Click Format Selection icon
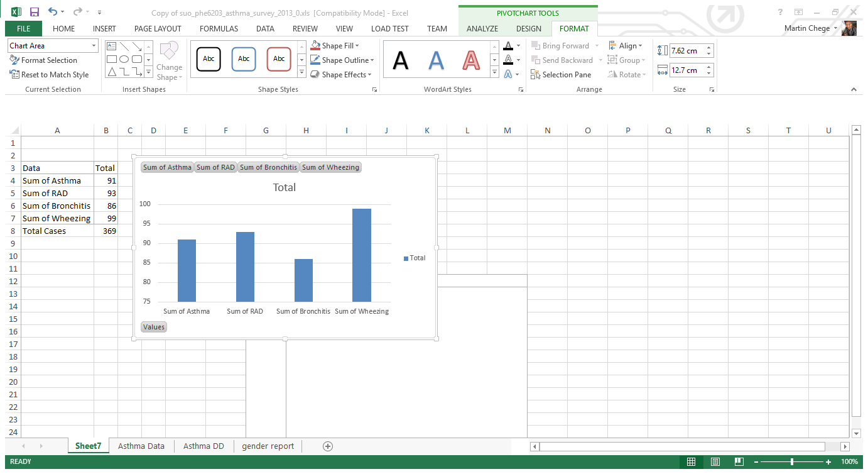This screenshot has width=868, height=474. (14, 60)
